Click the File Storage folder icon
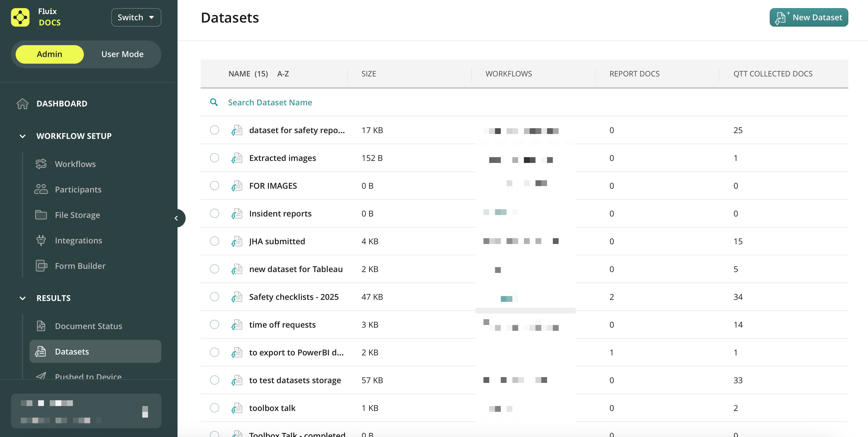 (x=41, y=215)
